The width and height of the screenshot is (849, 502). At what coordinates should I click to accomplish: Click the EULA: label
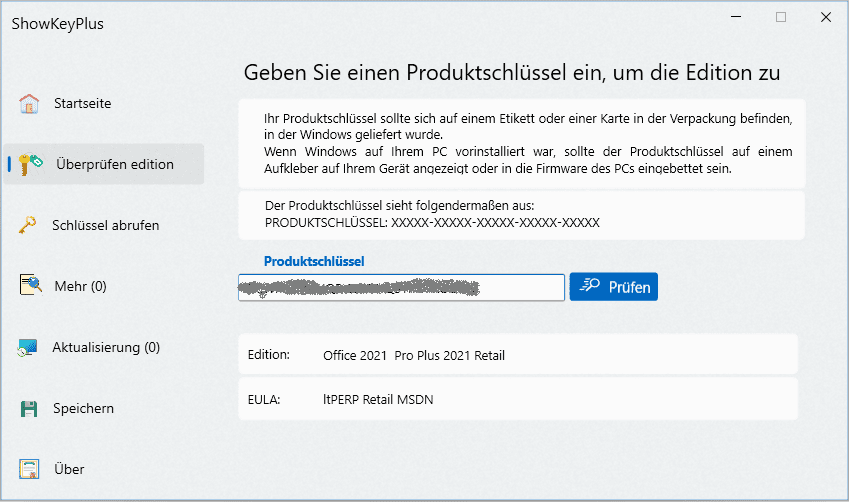tap(264, 400)
